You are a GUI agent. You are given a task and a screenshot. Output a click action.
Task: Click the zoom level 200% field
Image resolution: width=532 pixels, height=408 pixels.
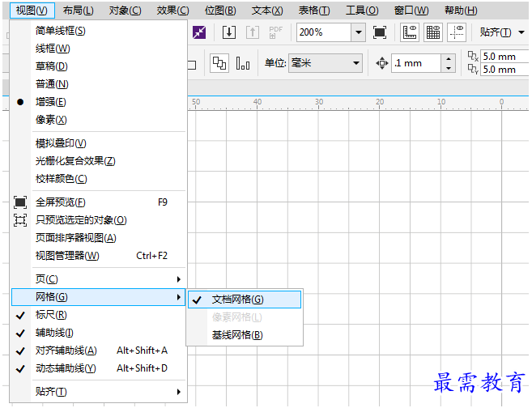pyautogui.click(x=324, y=32)
